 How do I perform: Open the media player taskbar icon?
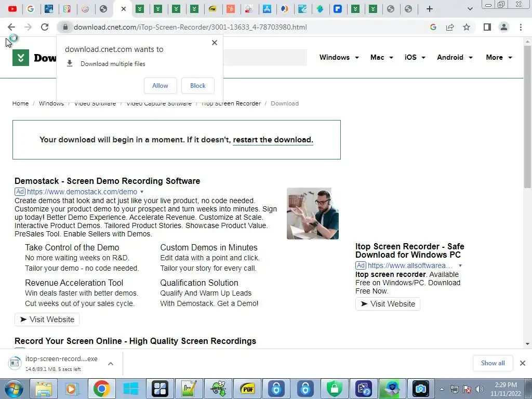coord(72,389)
